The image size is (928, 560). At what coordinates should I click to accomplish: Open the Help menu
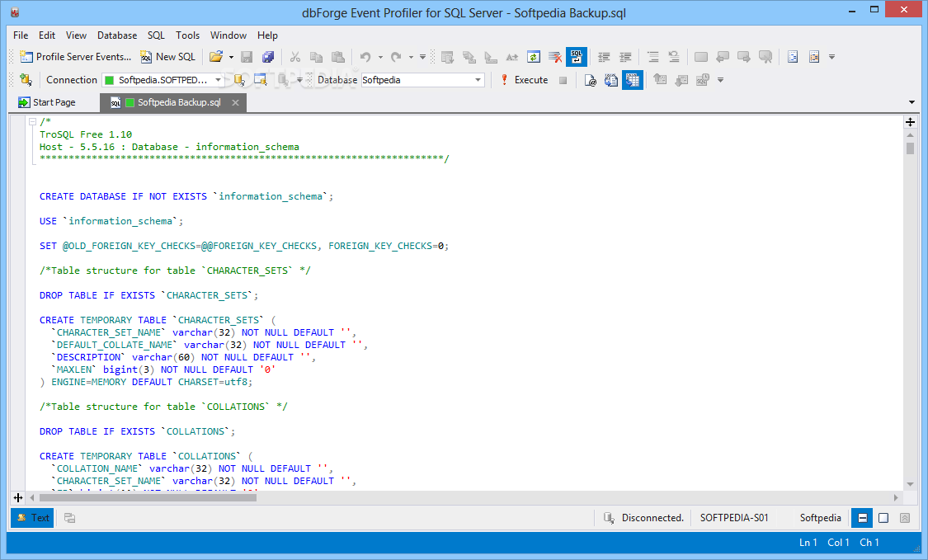pyautogui.click(x=267, y=35)
